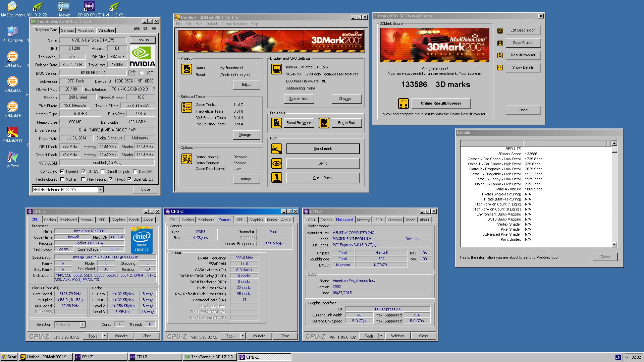Screen dimensions: 644x362
Task: Click up arrow on Details scrollbar
Action: pos(614,143)
